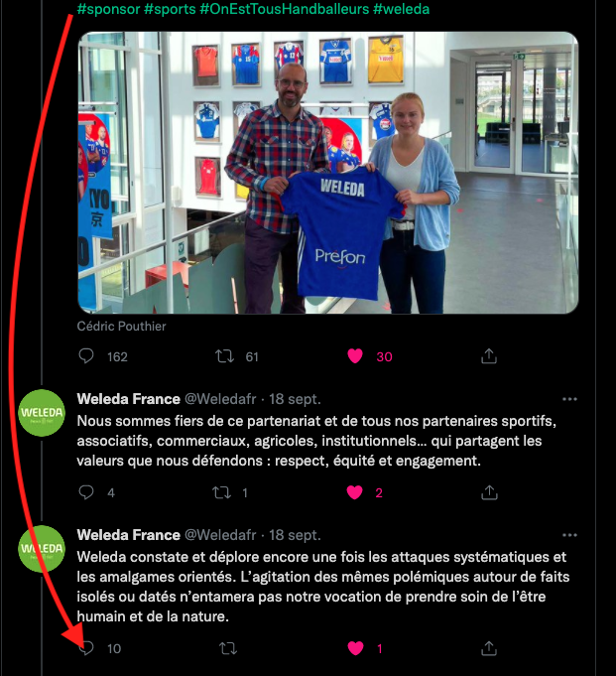Unlike the tweet with 30 likes
The height and width of the screenshot is (676, 616).
(355, 356)
